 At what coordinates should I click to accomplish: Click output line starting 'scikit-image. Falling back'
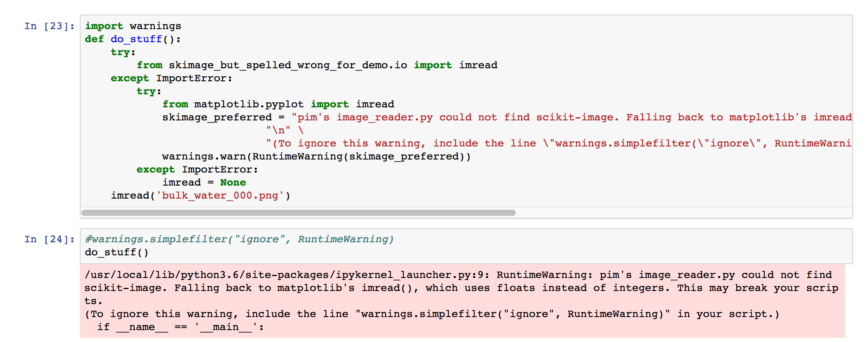click(x=461, y=288)
